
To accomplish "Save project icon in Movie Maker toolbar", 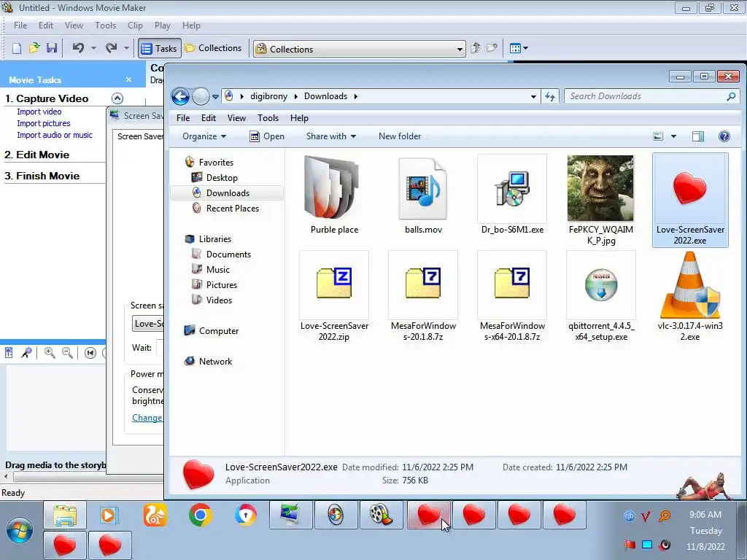I will (52, 48).
